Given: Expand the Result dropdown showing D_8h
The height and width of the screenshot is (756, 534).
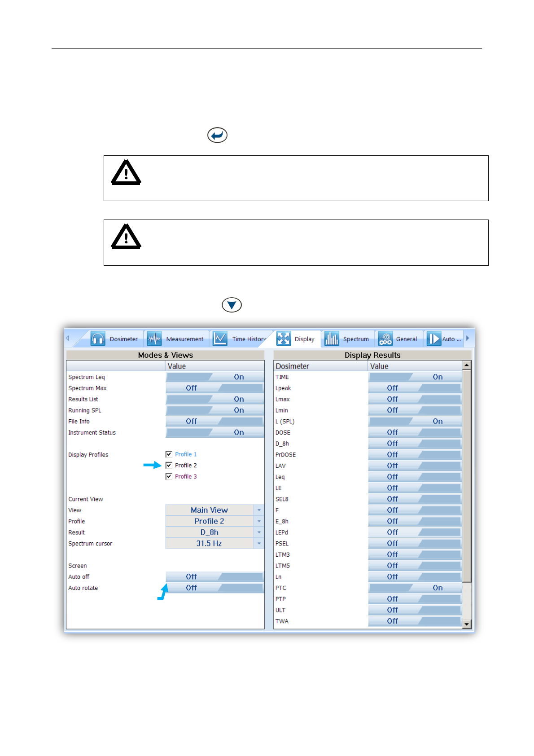Looking at the screenshot, I should (214, 532).
